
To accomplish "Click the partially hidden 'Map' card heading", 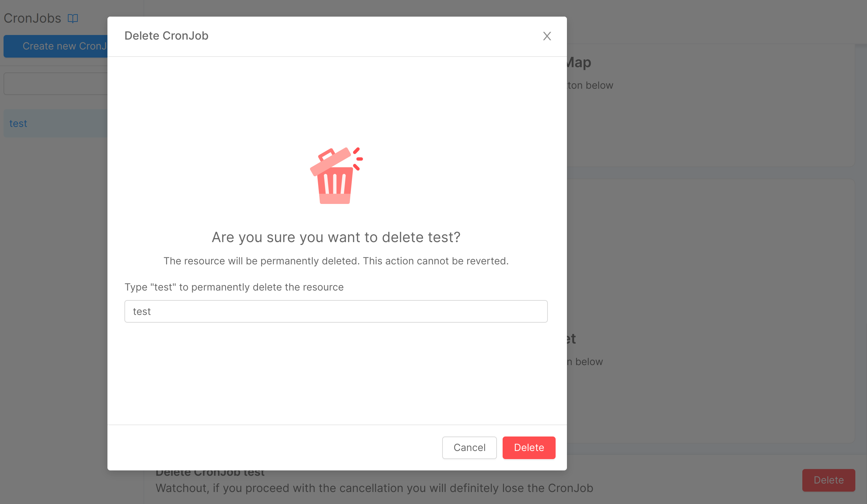I will pyautogui.click(x=579, y=63).
